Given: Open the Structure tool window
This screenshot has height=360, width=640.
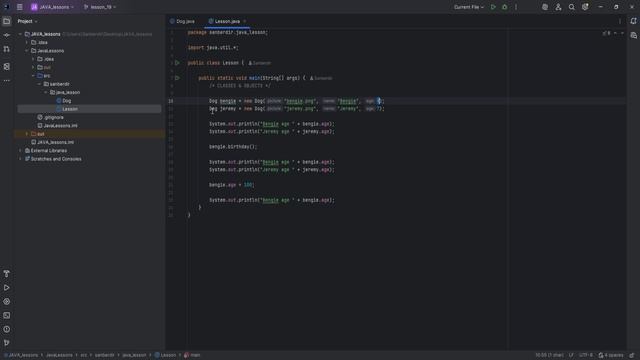Looking at the screenshot, I should point(7,67).
